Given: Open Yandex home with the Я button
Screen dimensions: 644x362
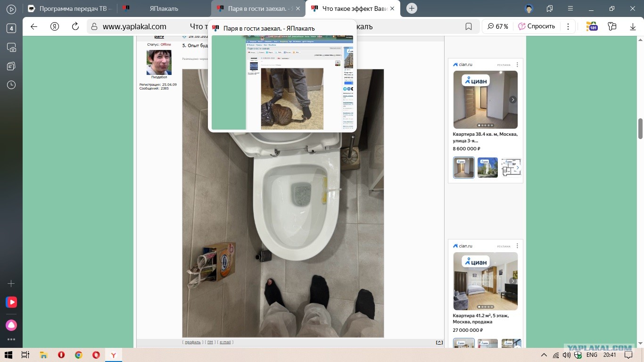Looking at the screenshot, I should click(x=55, y=26).
